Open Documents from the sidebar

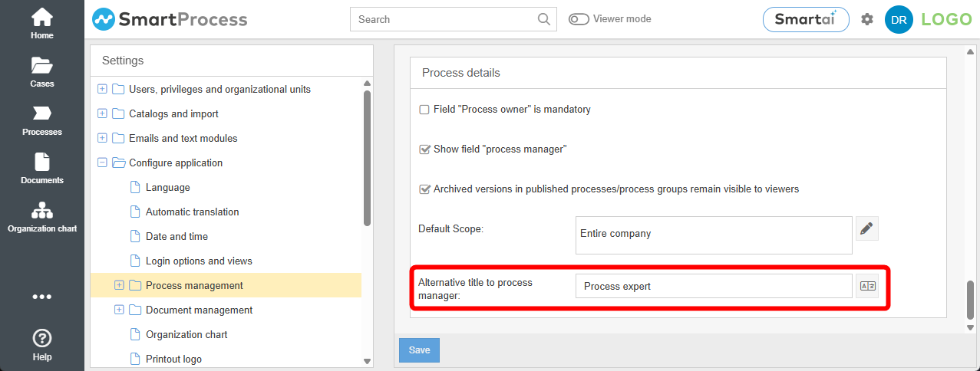[x=42, y=169]
